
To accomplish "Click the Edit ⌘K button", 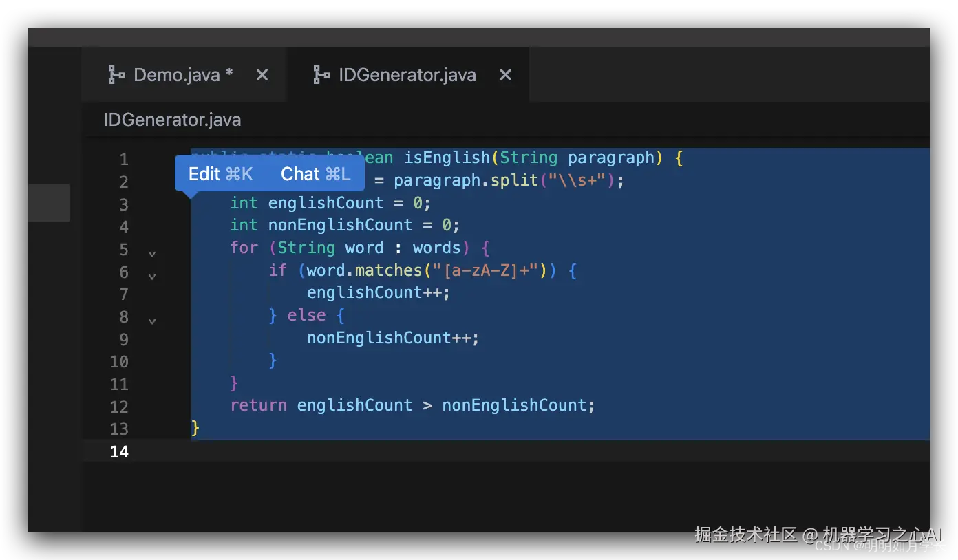I will (221, 174).
